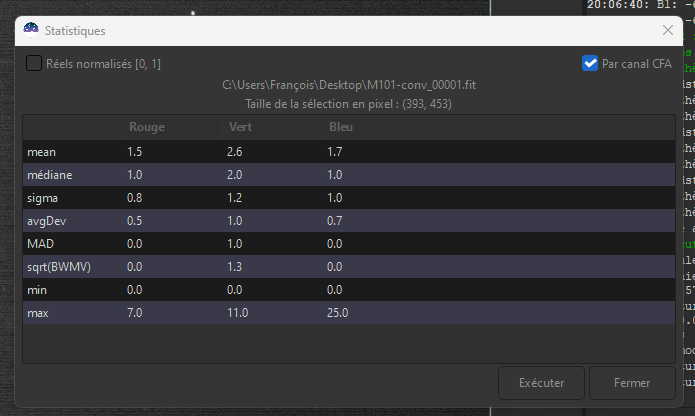The width and height of the screenshot is (695, 416).
Task: Select the mean row label
Action: 41,152
